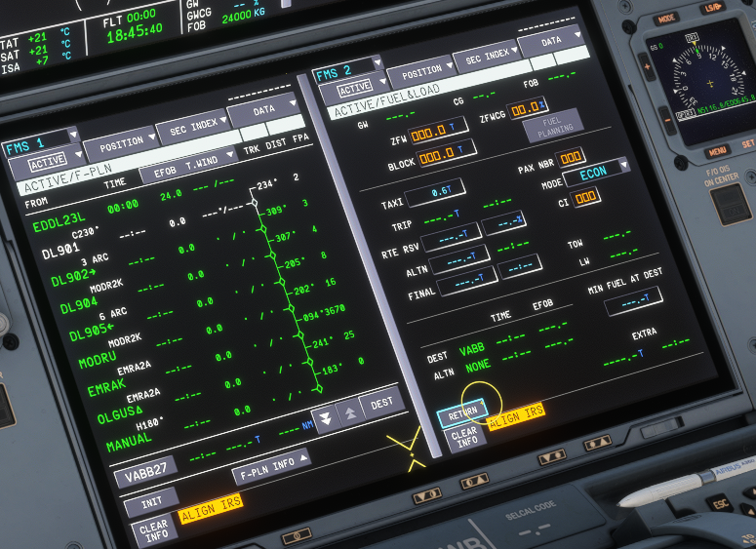Click the flight plan scroll-up double arrow
Image resolution: width=756 pixels, height=549 pixels.
[x=350, y=412]
